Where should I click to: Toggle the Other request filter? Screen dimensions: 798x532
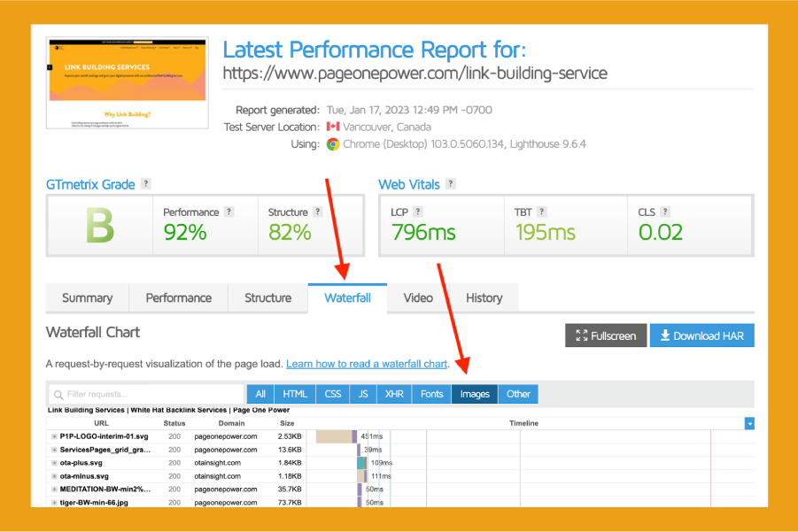tap(518, 394)
